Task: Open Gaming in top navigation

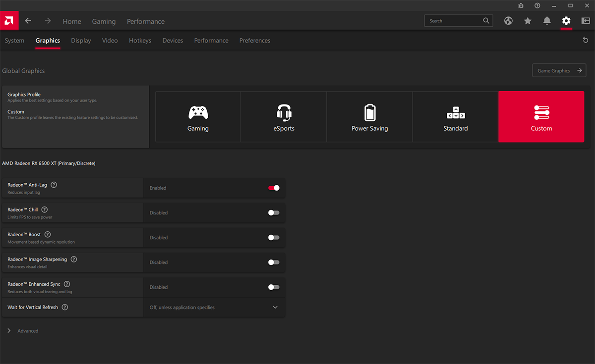Action: point(104,21)
